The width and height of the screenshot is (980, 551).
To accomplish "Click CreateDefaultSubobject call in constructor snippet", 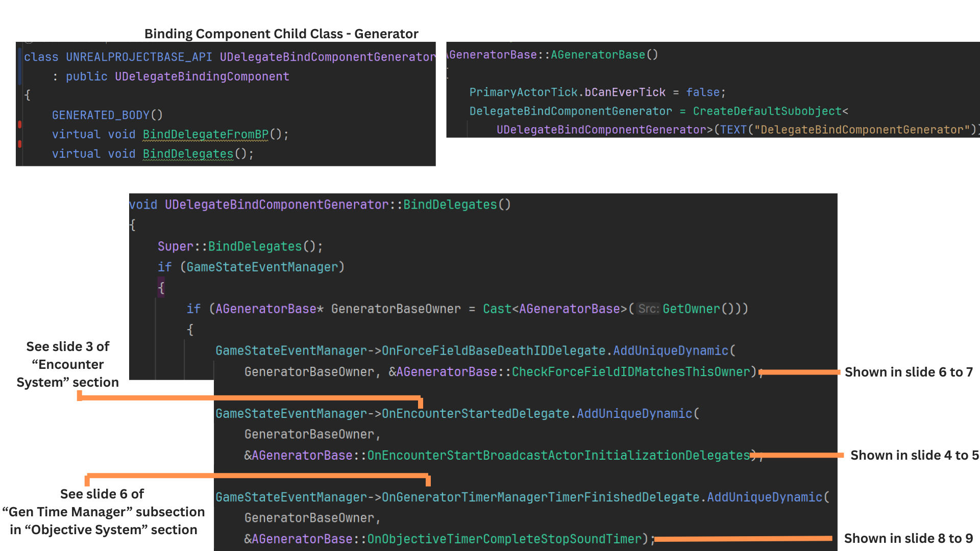I will pyautogui.click(x=767, y=111).
